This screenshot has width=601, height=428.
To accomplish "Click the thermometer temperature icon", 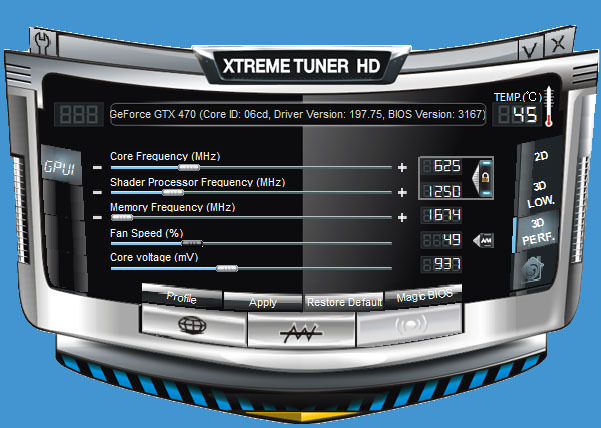I will click(549, 107).
